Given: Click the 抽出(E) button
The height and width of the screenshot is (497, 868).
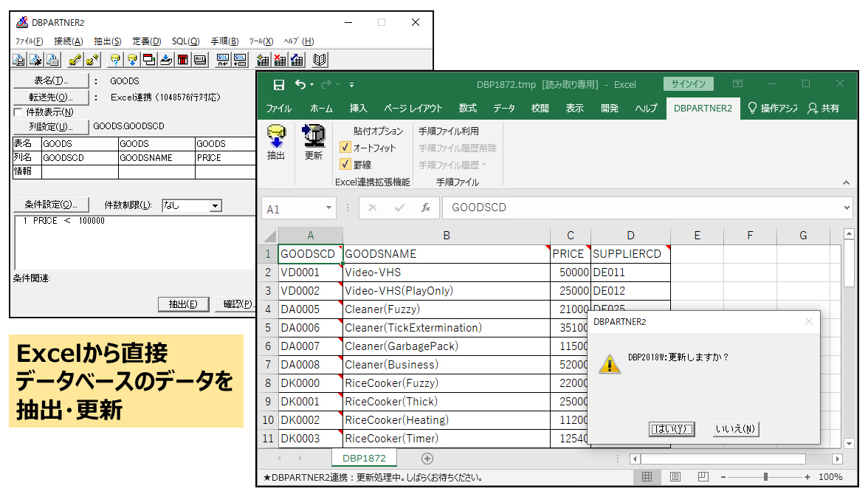Looking at the screenshot, I should (x=183, y=304).
